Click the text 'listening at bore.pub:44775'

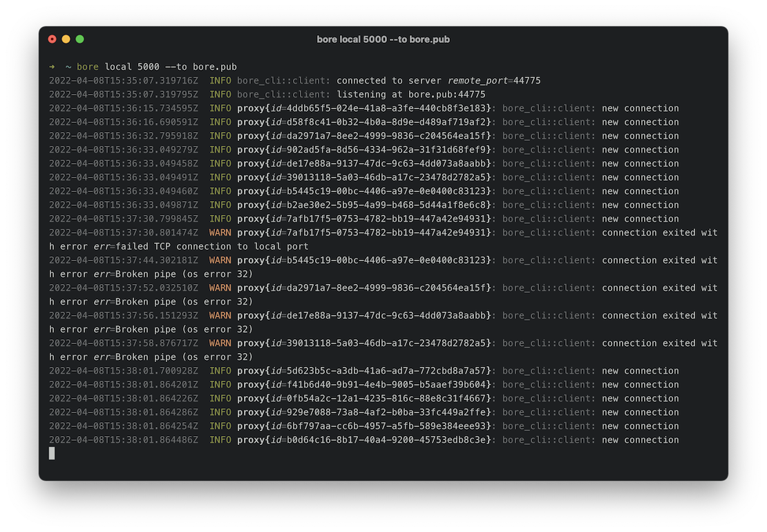pos(411,95)
